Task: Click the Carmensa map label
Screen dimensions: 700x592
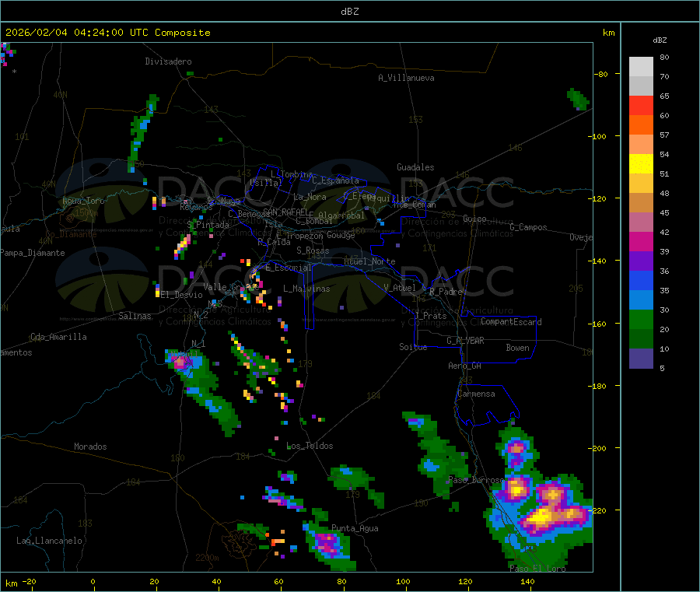Action: click(476, 394)
